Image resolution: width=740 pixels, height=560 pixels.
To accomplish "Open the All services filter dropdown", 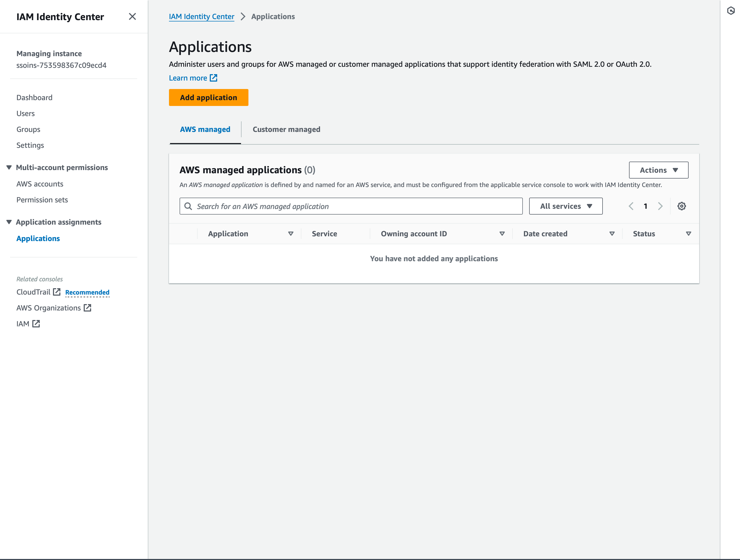I will (566, 206).
